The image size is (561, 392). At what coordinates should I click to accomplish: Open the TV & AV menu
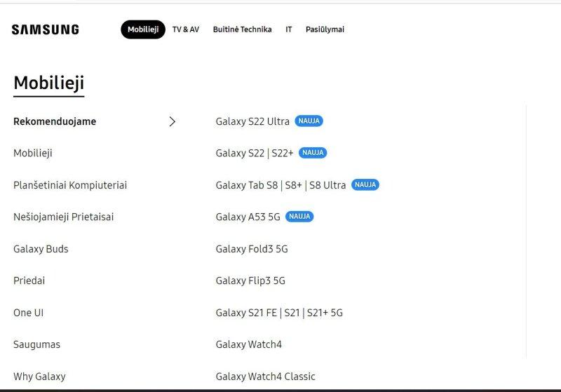coord(186,29)
